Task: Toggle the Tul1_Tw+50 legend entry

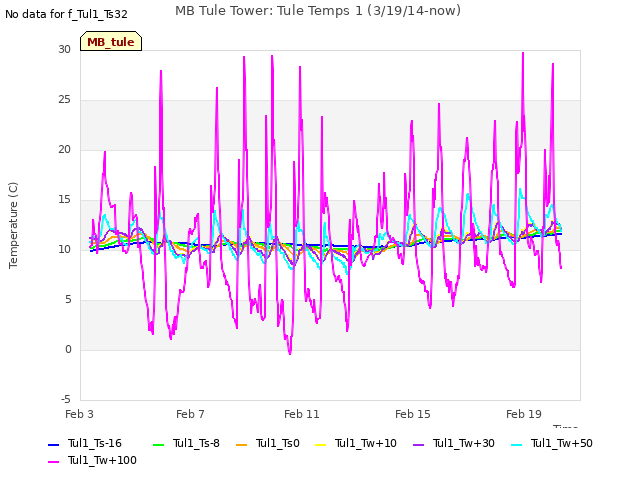Action: point(552,443)
